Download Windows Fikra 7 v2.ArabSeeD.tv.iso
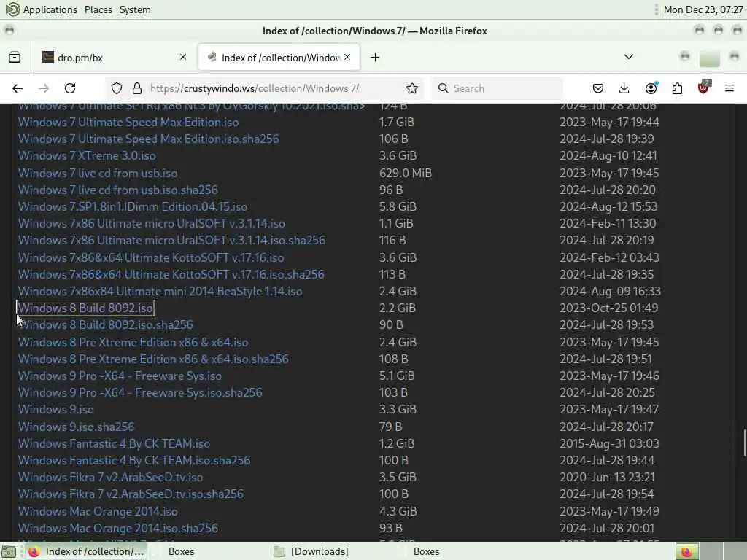Screen dimensions: 747x560 [110, 477]
